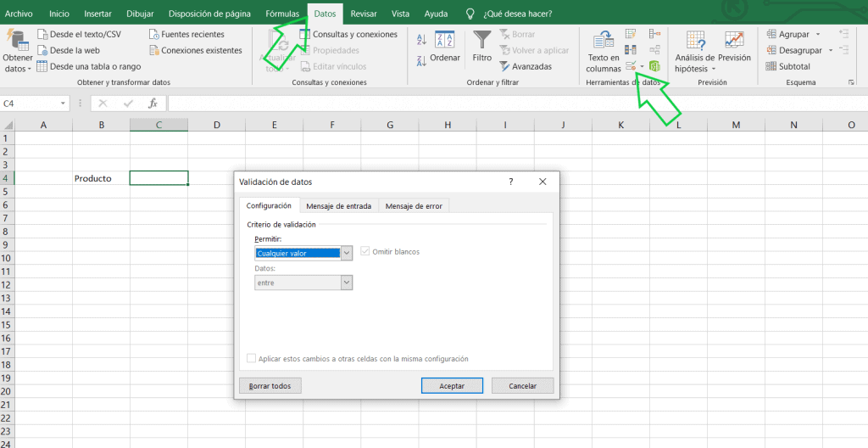The height and width of the screenshot is (448, 868).
Task: Switch to the Insertar tab
Action: pos(97,14)
